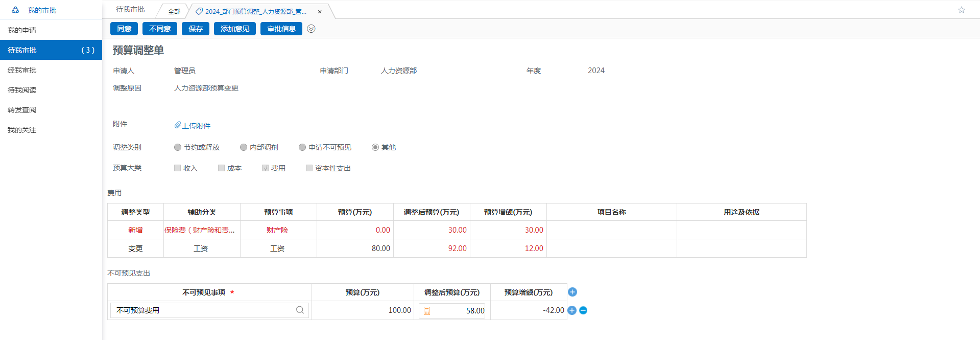Click the search icon in 不可预见事项 field

pyautogui.click(x=300, y=310)
